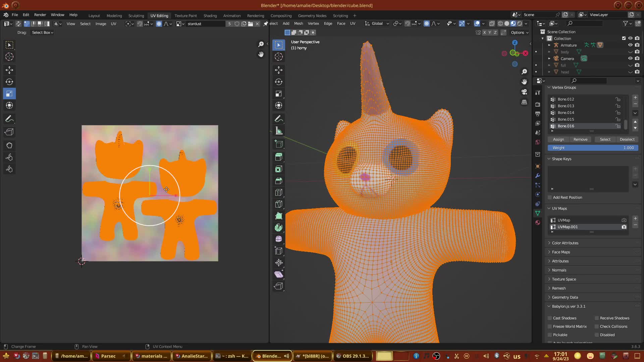
Task: Select the Measure tool in 3D viewport
Action: click(279, 131)
